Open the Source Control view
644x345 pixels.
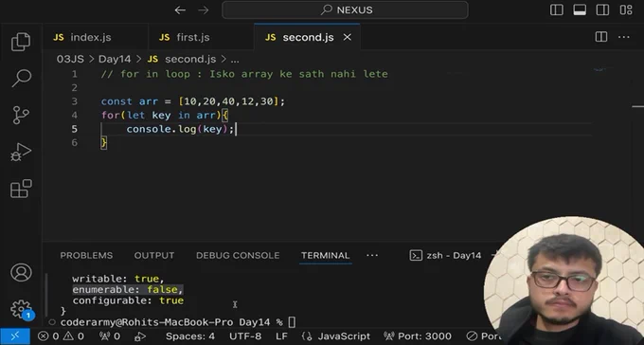pos(21,115)
